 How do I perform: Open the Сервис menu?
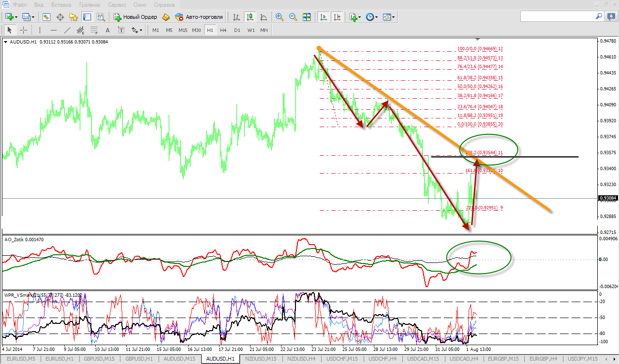(118, 4)
